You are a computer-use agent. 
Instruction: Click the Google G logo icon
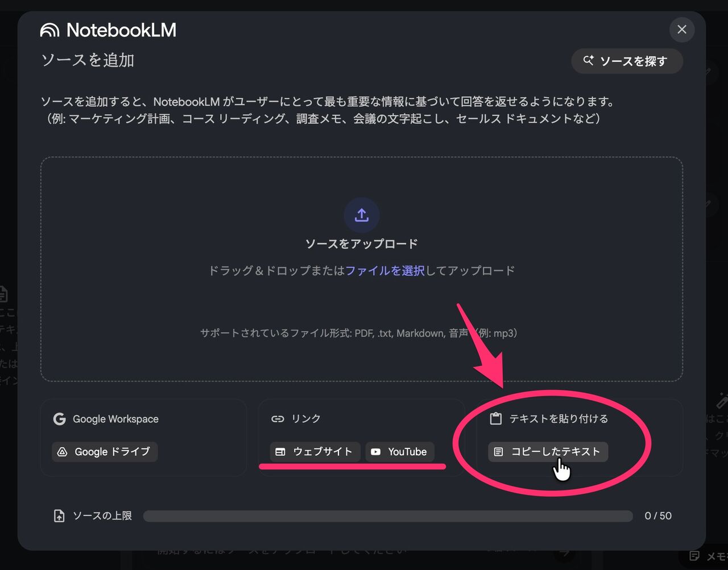tap(59, 419)
